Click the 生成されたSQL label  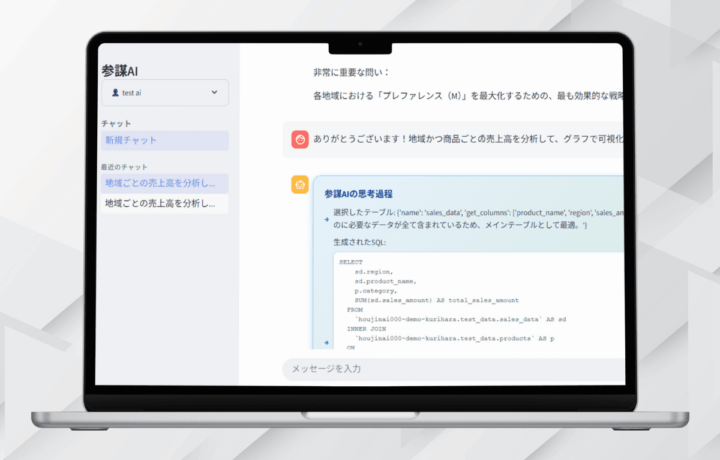pyautogui.click(x=360, y=243)
